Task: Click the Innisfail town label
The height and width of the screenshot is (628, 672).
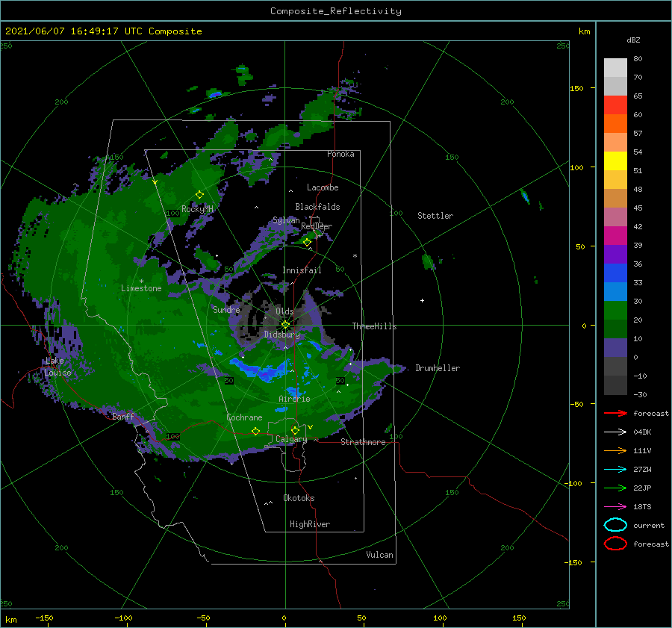Action: 302,270
